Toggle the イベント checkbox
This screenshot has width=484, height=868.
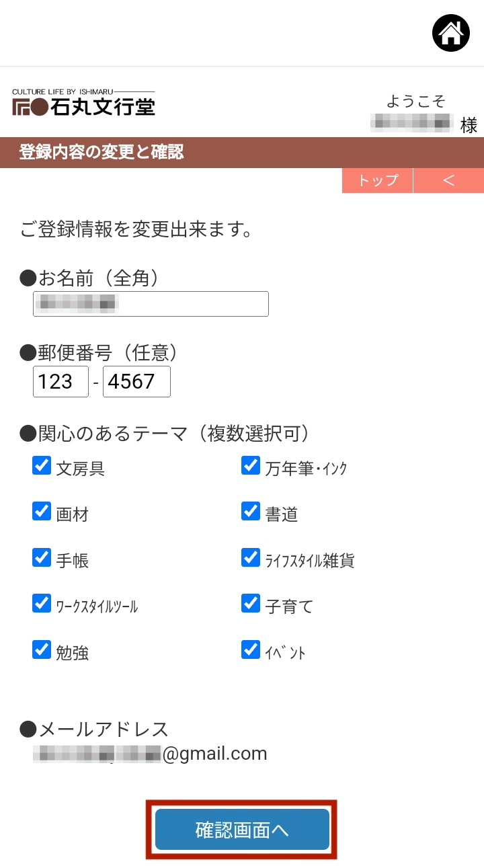[x=251, y=649]
